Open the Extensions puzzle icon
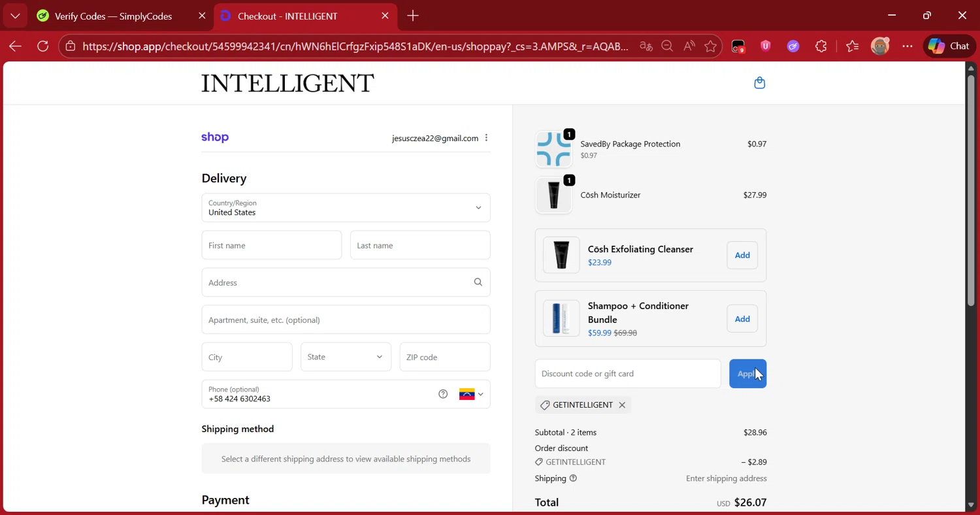The height and width of the screenshot is (515, 980). 821,46
